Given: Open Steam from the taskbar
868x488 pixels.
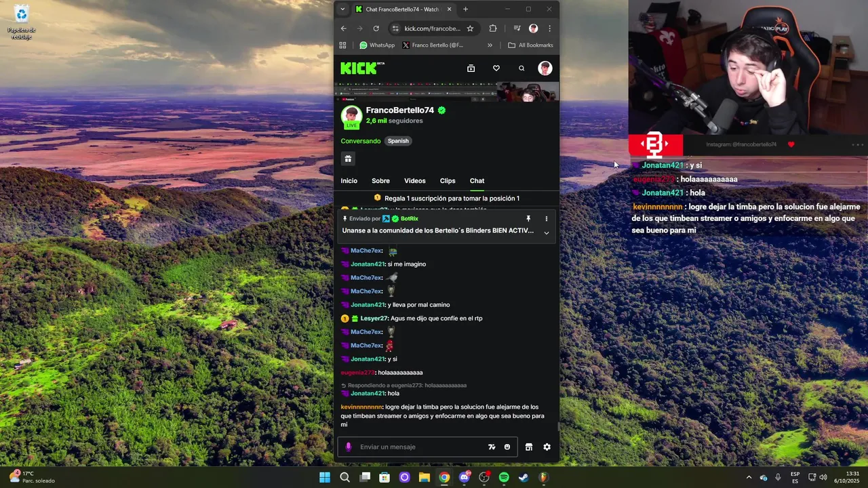Looking at the screenshot, I should (x=524, y=477).
